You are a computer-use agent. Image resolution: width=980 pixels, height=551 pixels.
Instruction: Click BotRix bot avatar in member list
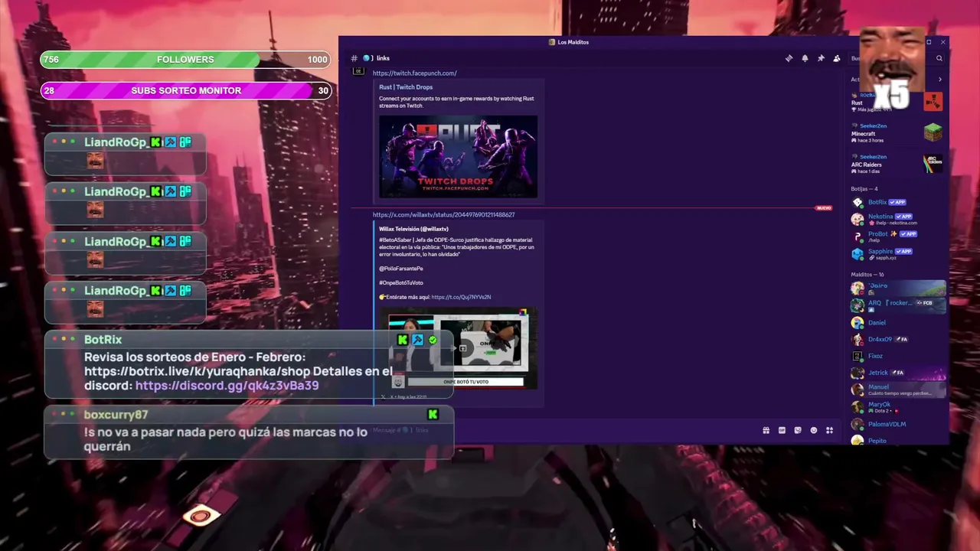(857, 203)
